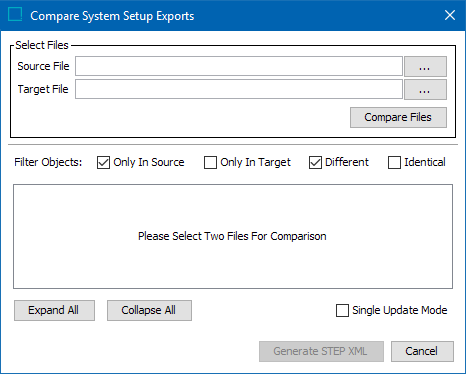The image size is (466, 374).
Task: Click the empty comparison results panel
Action: click(233, 236)
